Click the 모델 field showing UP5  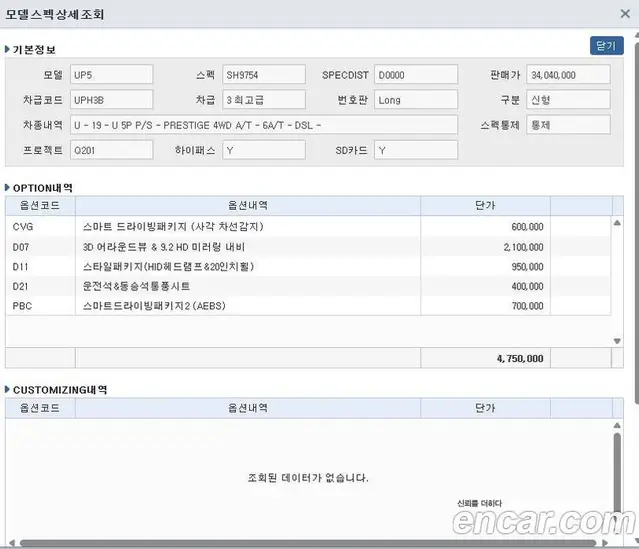point(111,75)
